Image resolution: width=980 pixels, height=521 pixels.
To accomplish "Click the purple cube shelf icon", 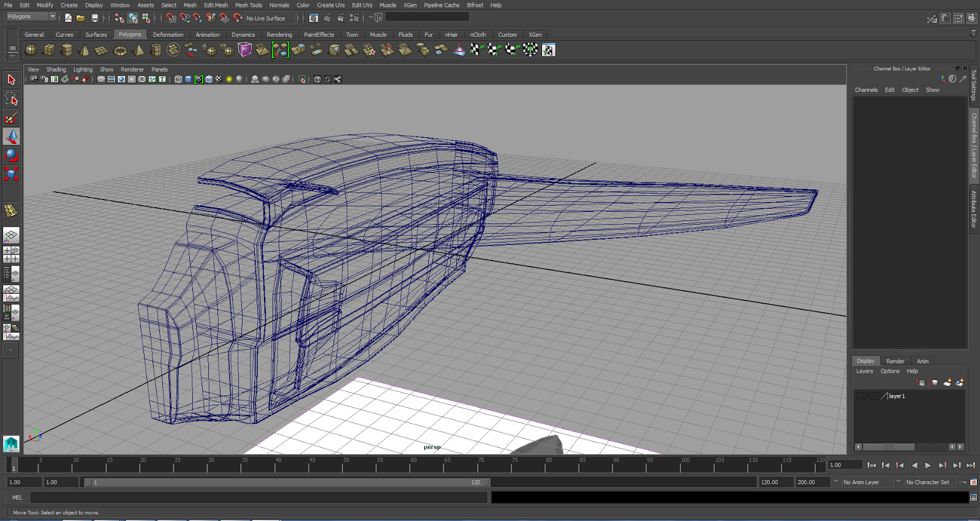I will [245, 50].
